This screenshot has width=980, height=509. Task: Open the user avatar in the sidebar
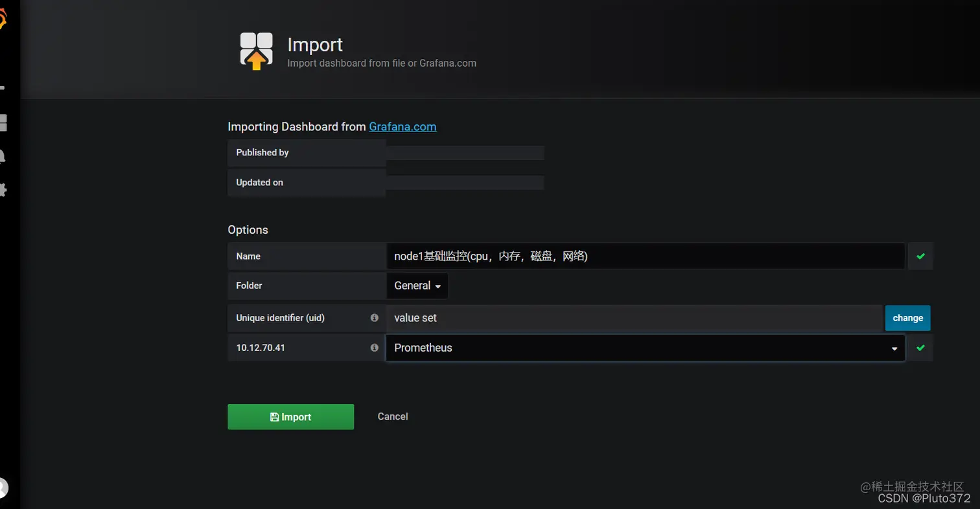3,487
